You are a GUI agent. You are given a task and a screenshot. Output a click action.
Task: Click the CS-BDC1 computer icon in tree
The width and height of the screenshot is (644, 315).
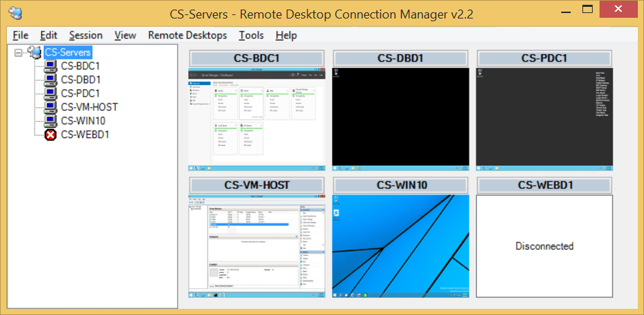[x=50, y=66]
